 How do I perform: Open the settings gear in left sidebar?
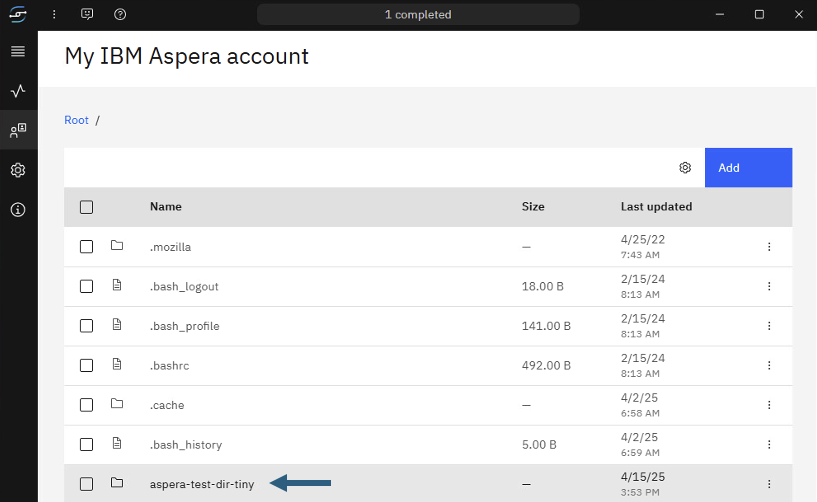coord(18,170)
